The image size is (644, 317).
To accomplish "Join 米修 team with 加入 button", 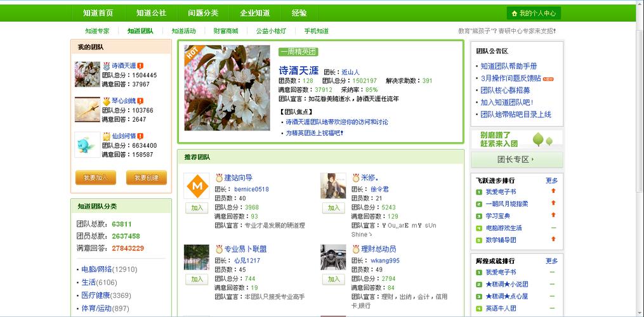I will (334, 208).
